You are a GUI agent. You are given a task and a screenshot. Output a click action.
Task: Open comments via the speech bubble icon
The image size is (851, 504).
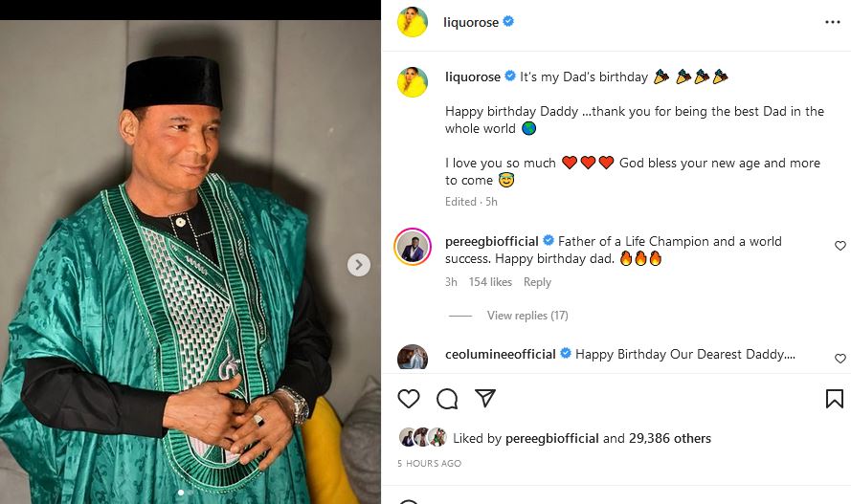(447, 399)
